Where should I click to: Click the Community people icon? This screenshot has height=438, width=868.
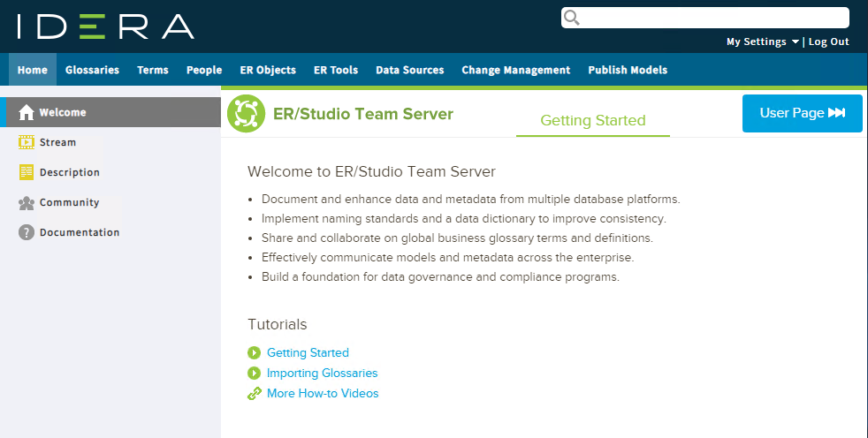tap(26, 203)
